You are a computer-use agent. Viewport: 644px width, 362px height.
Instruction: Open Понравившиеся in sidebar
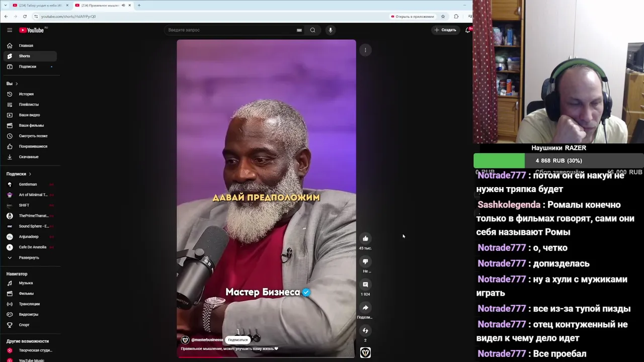30,146
